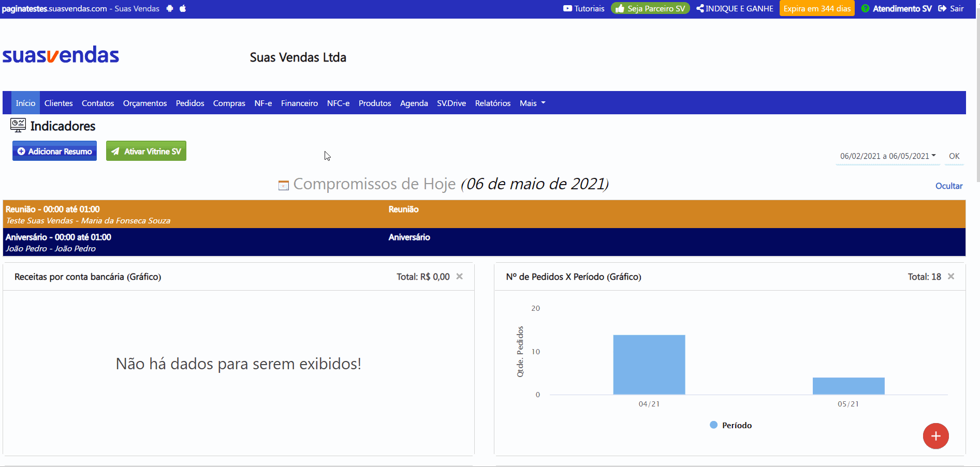Click Sair to log out

(x=951, y=8)
